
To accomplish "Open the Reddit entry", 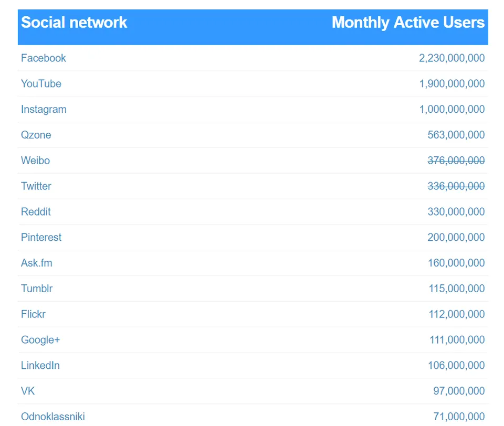I will (x=36, y=212).
